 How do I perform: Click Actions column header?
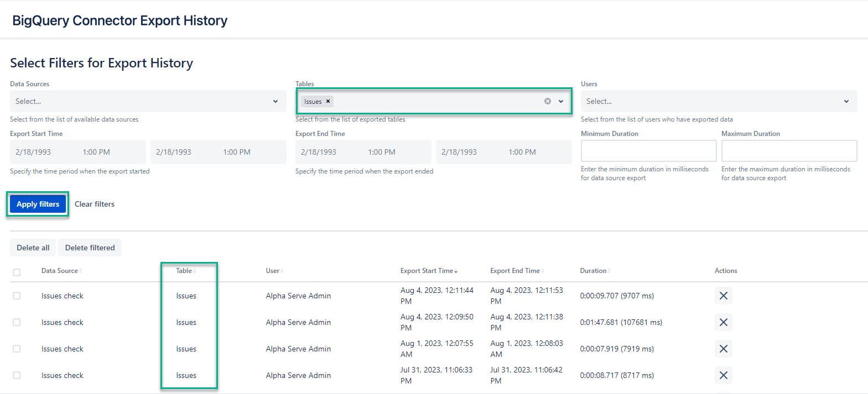click(726, 271)
